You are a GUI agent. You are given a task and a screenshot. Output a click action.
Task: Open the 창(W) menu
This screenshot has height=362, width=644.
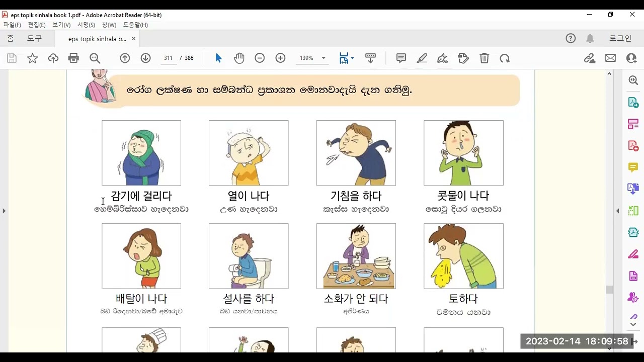tap(109, 25)
